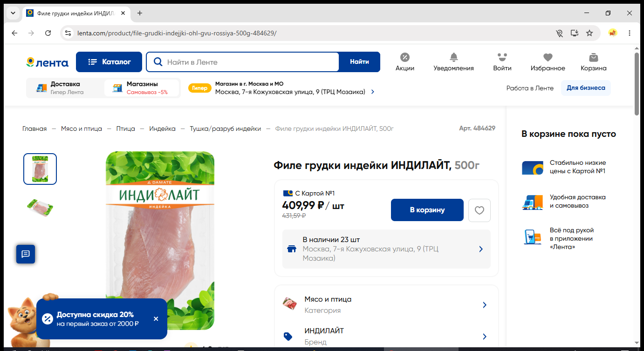
Task: Click the main product image
Action: click(x=160, y=240)
